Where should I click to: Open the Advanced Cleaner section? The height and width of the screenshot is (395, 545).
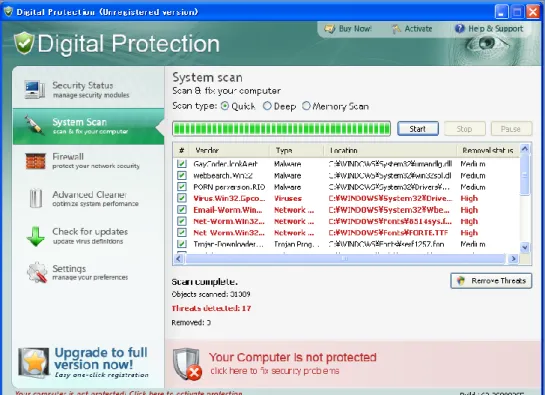pos(88,198)
